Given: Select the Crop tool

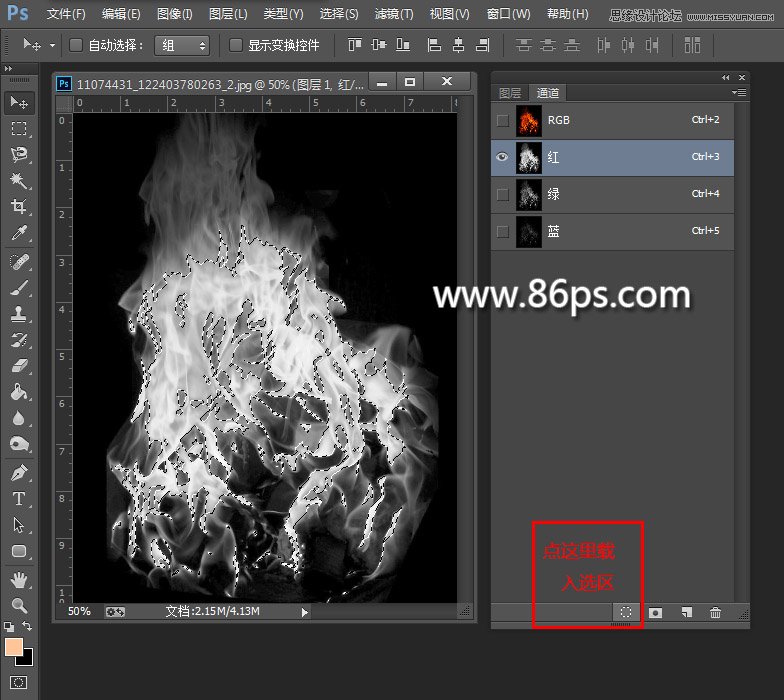Looking at the screenshot, I should pyautogui.click(x=19, y=206).
